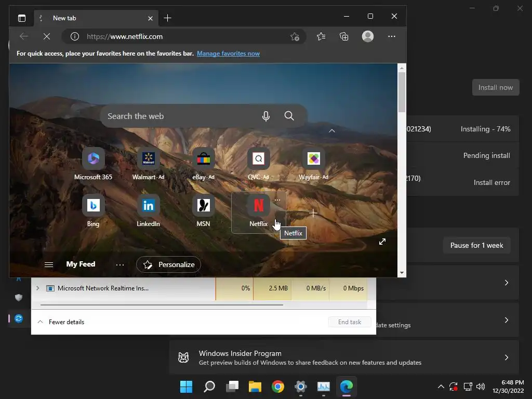Screen dimensions: 532x399
Task: Open the Netflix quick link tile
Action: coord(259,212)
